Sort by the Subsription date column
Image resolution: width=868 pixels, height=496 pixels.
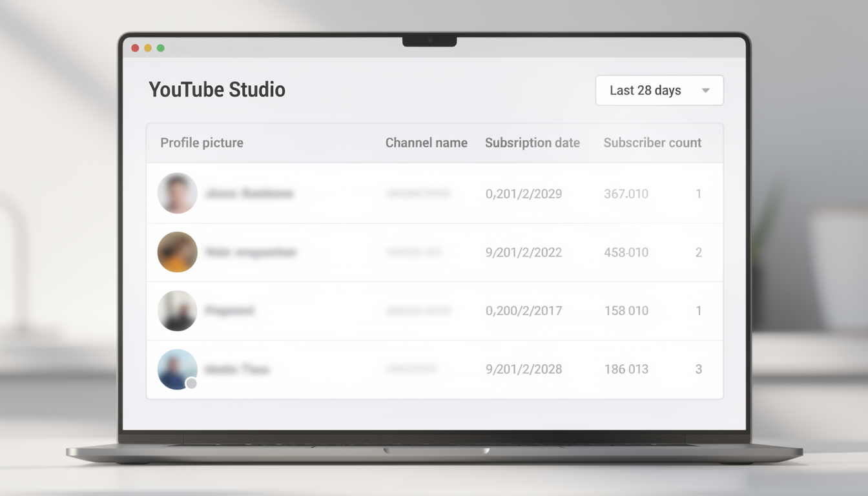coord(532,143)
